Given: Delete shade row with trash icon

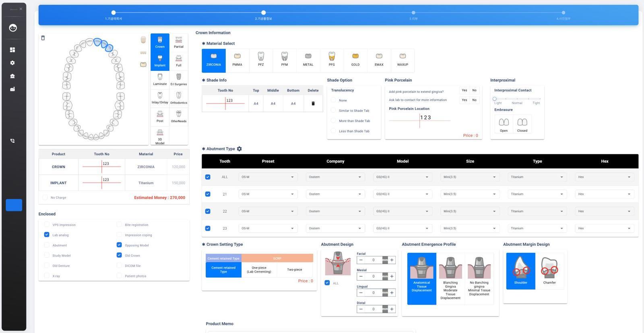Looking at the screenshot, I should coord(313,103).
